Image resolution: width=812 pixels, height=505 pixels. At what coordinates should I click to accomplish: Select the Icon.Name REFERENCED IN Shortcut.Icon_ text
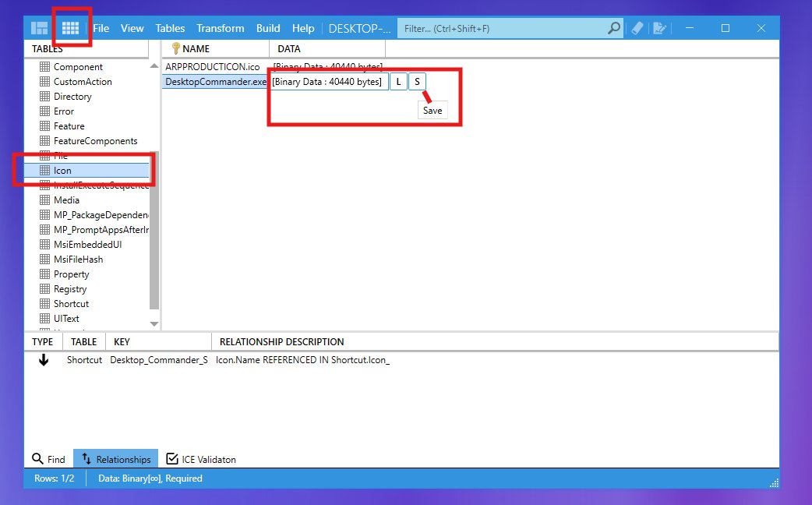click(x=302, y=360)
